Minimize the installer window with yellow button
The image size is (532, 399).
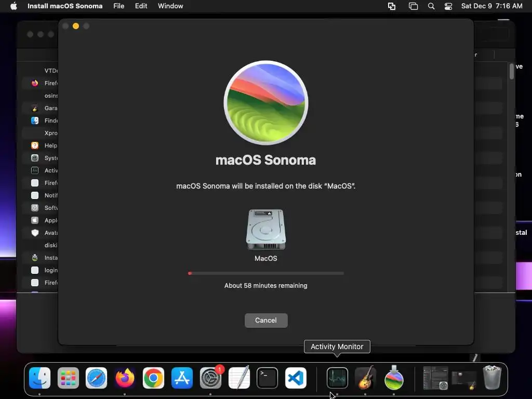[x=76, y=26]
